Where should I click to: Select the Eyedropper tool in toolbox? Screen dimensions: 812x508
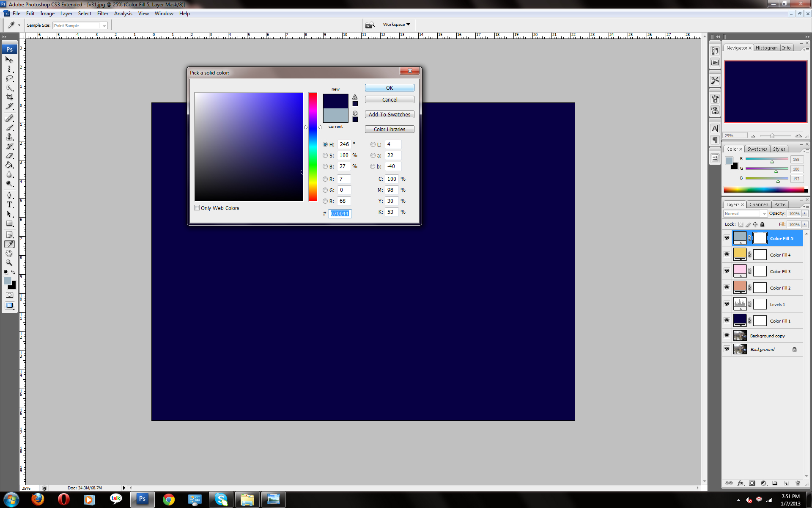pyautogui.click(x=9, y=244)
